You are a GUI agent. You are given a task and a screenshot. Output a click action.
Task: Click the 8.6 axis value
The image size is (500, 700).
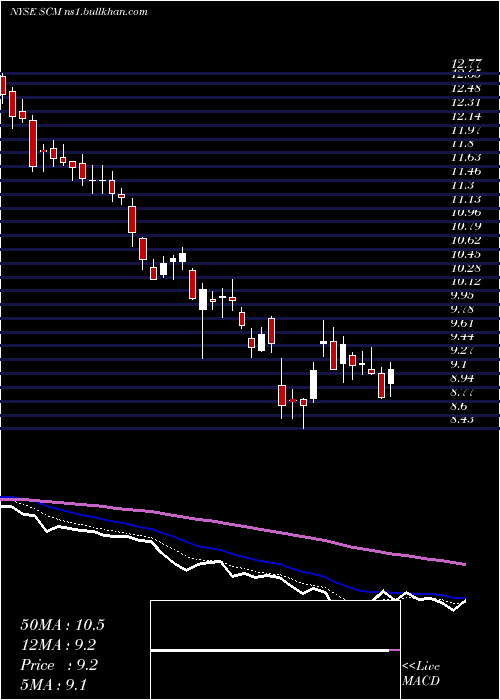coord(460,406)
